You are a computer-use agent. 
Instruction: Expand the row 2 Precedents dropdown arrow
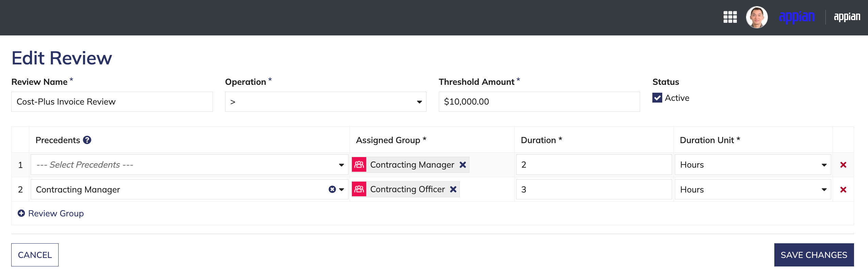coord(342,189)
